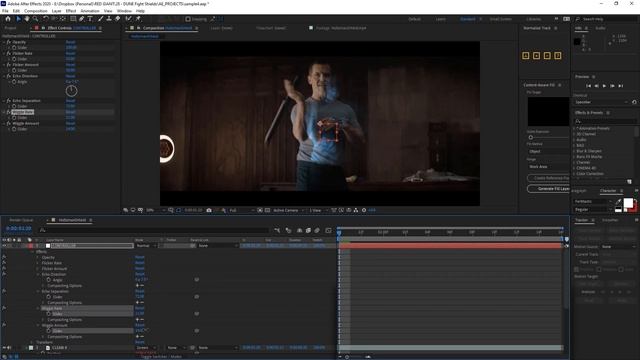
Task: Create new bin in Effects & Presets
Action: click(629, 182)
